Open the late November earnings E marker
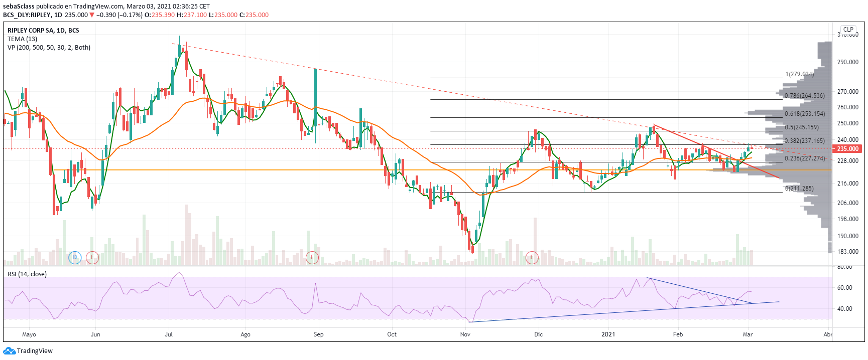Image resolution: width=868 pixels, height=360 pixels. (532, 258)
